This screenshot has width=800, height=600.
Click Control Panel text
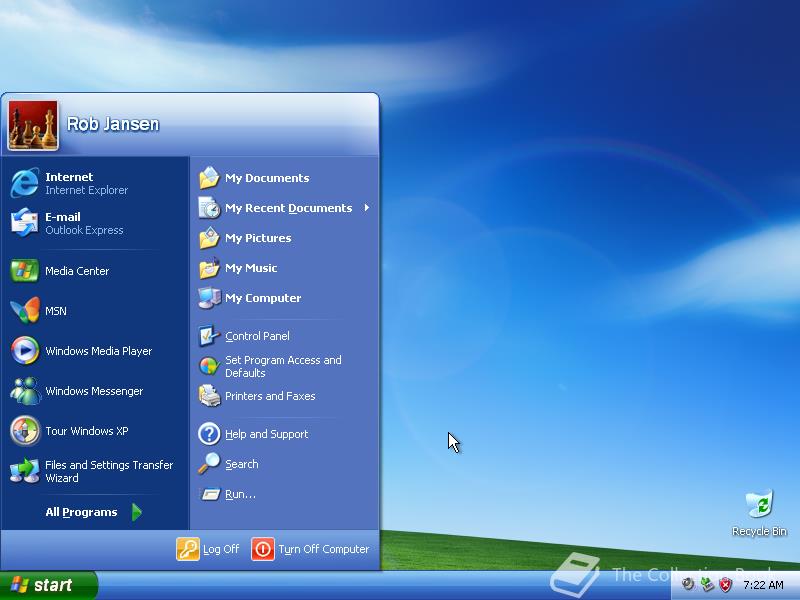click(x=257, y=336)
